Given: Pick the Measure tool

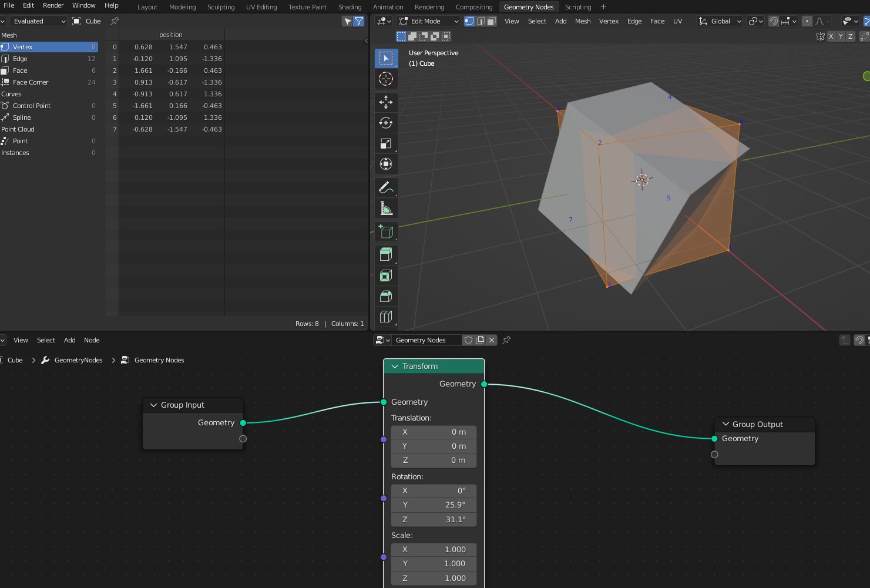Looking at the screenshot, I should [x=386, y=208].
